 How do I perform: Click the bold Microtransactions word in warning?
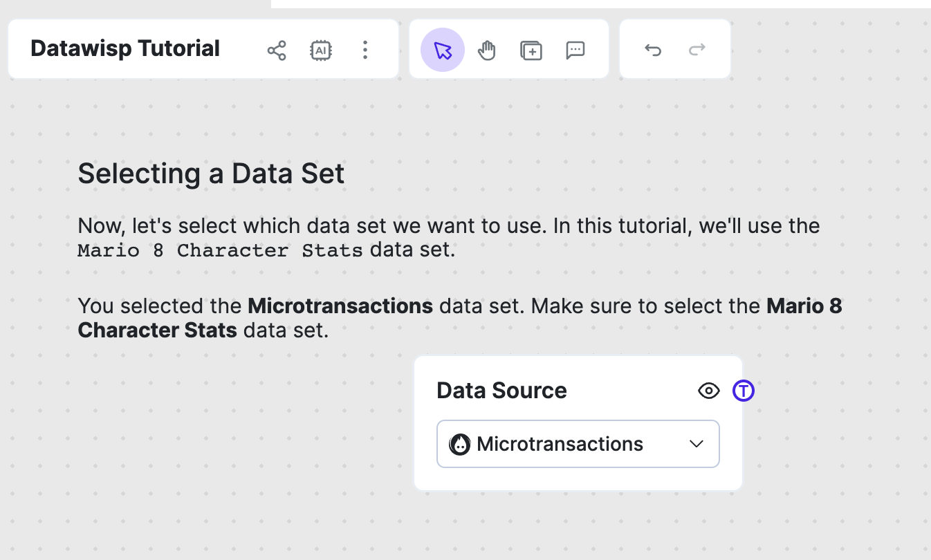(x=340, y=306)
